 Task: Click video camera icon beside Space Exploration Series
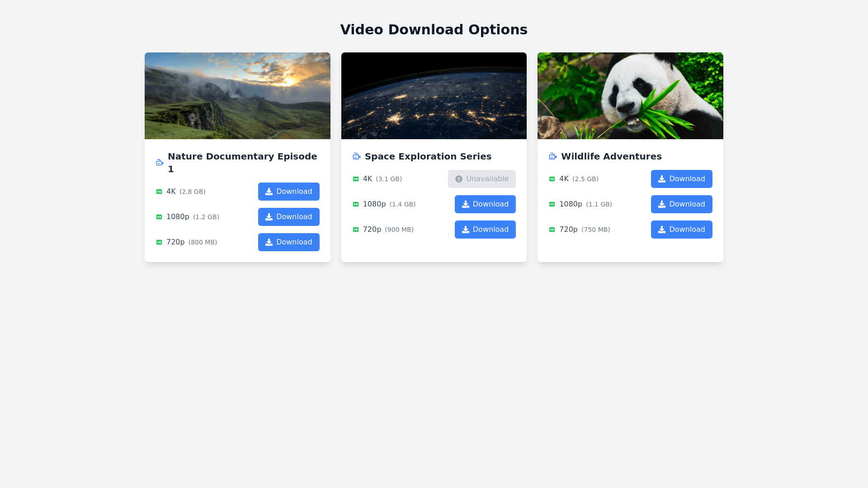coord(356,156)
